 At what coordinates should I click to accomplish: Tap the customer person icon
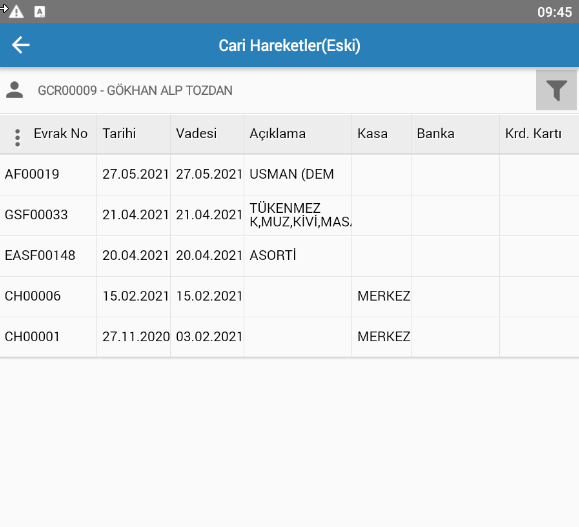(x=14, y=90)
